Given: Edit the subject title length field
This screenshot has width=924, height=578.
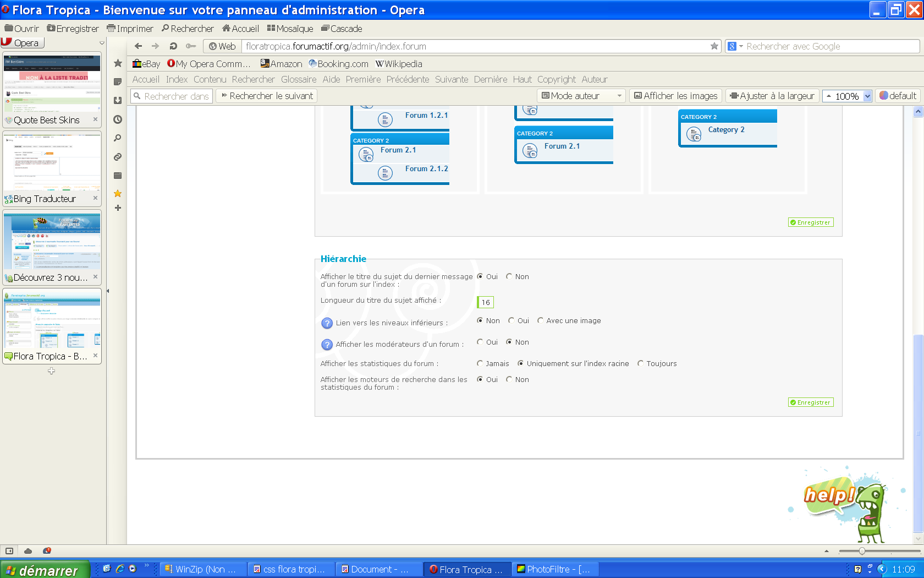Looking at the screenshot, I should (486, 302).
